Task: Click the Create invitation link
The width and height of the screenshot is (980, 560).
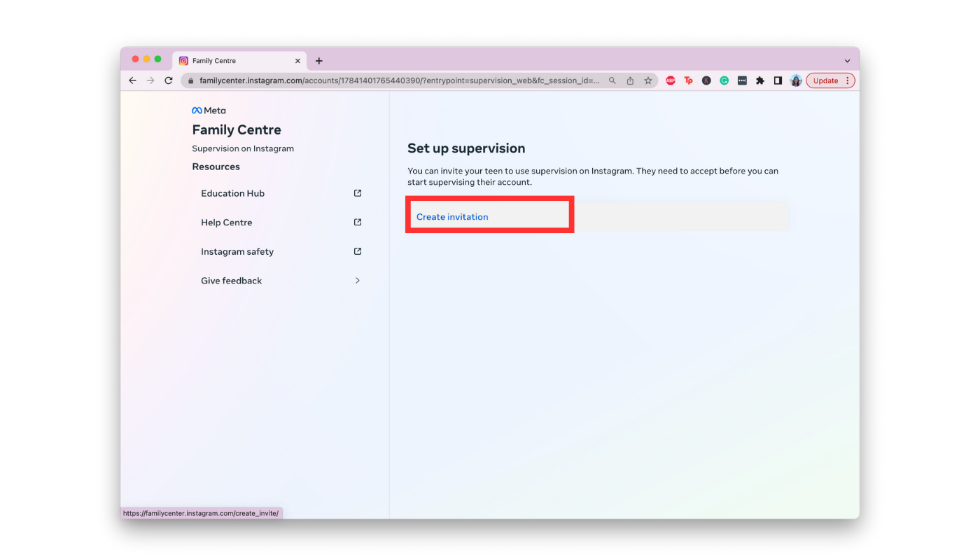Action: (x=452, y=217)
